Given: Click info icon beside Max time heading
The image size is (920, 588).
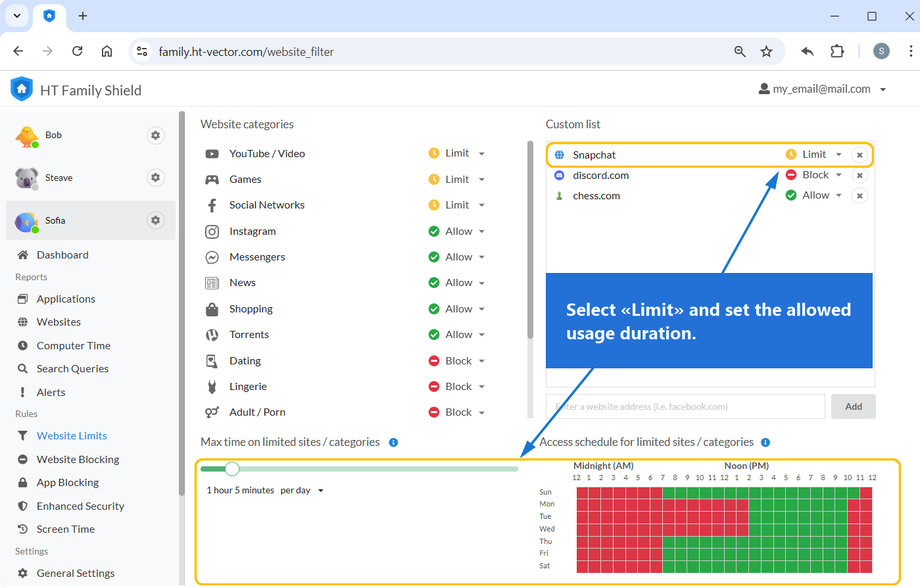Looking at the screenshot, I should tap(393, 443).
